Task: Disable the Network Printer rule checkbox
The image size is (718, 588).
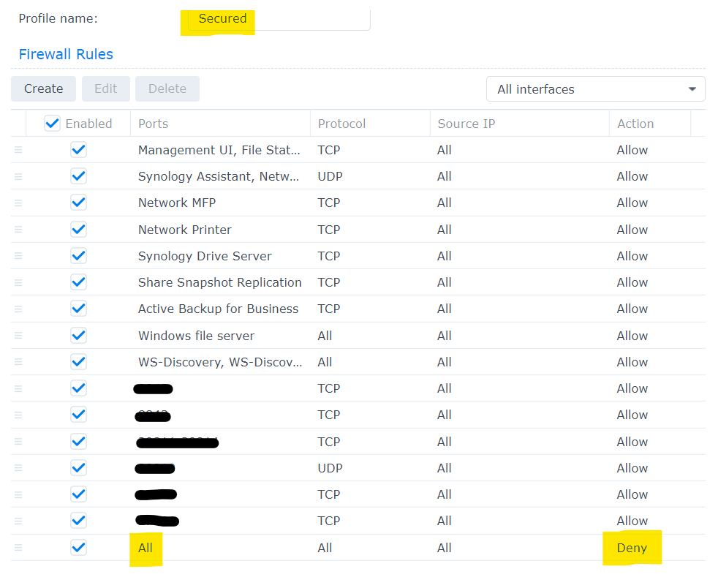Action: [78, 230]
